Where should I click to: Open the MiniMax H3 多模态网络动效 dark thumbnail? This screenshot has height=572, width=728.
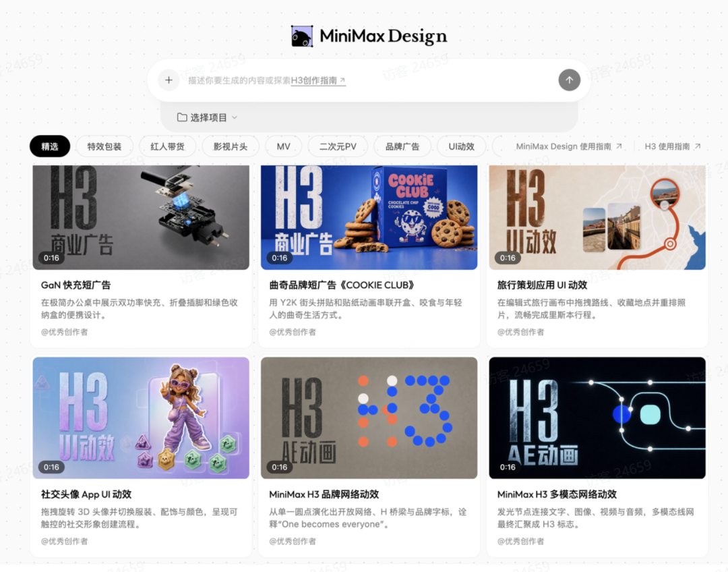coord(597,418)
